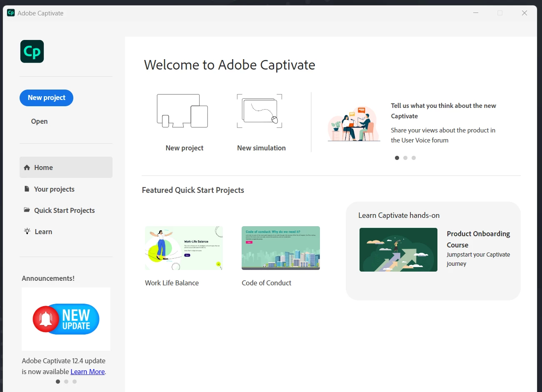Click Product Onboarding Course title
The height and width of the screenshot is (392, 542).
(x=478, y=239)
